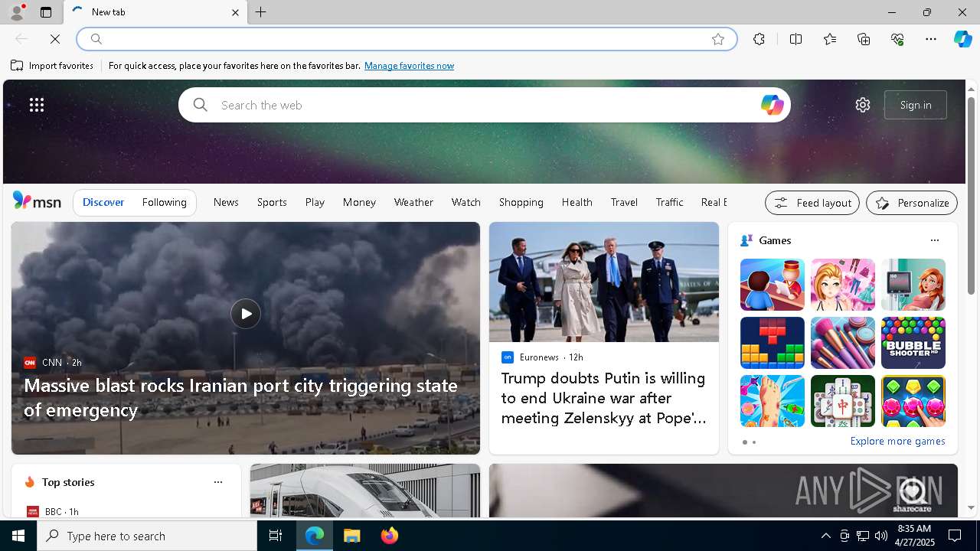Click the Personalize button
This screenshot has width=980, height=551.
click(912, 203)
